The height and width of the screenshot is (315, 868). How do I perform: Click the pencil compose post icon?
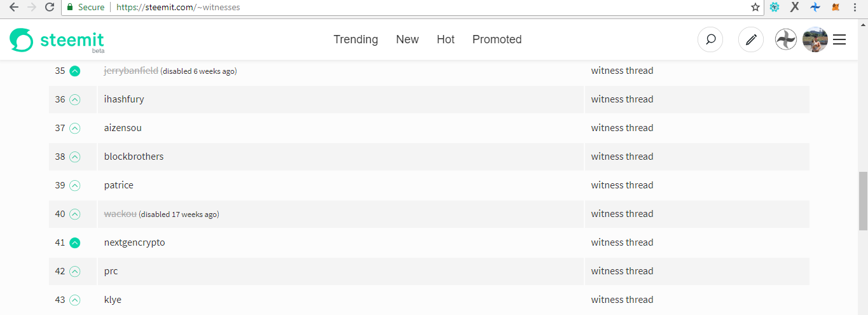pos(751,39)
